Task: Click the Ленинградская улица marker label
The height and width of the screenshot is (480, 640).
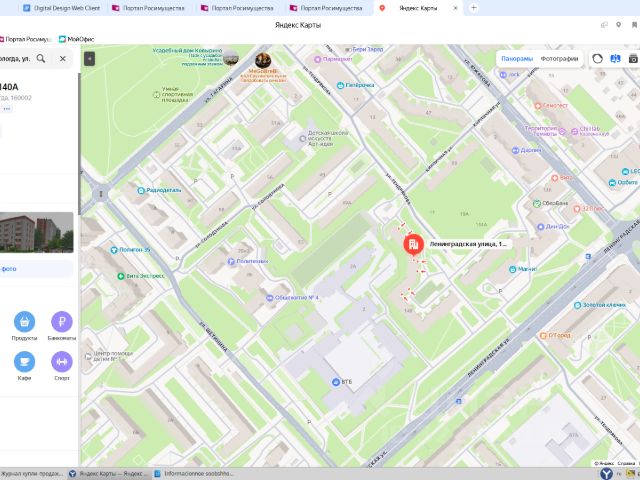Action: pos(468,244)
